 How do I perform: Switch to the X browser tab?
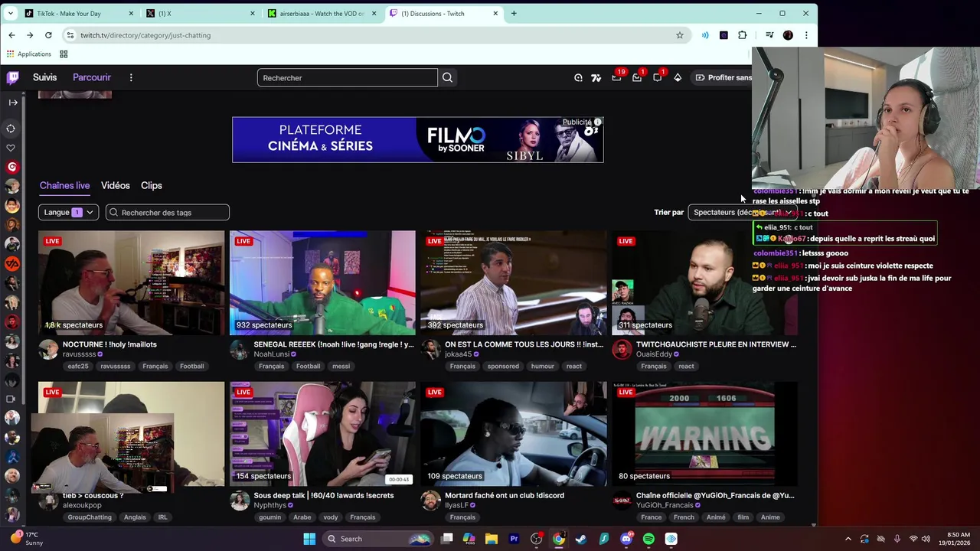pyautogui.click(x=202, y=13)
